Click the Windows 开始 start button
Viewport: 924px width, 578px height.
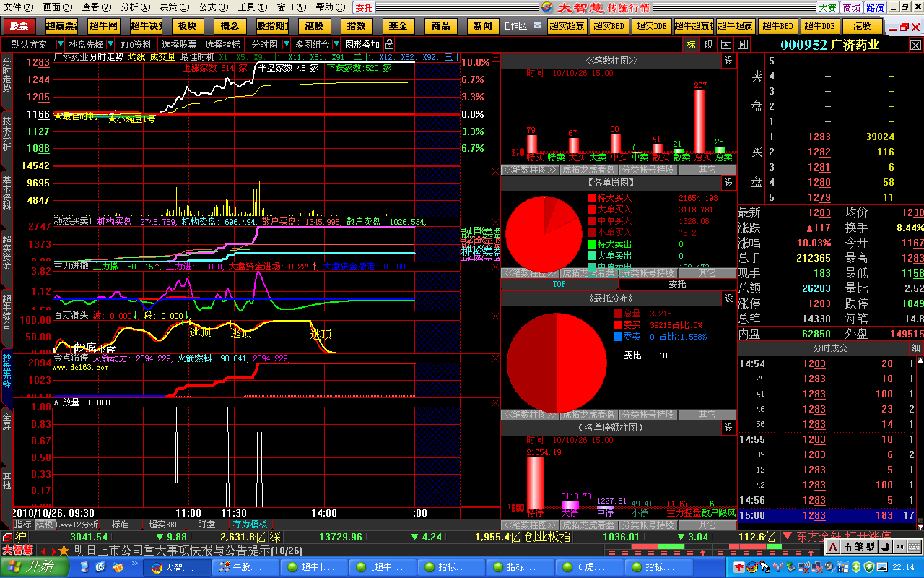pyautogui.click(x=33, y=567)
